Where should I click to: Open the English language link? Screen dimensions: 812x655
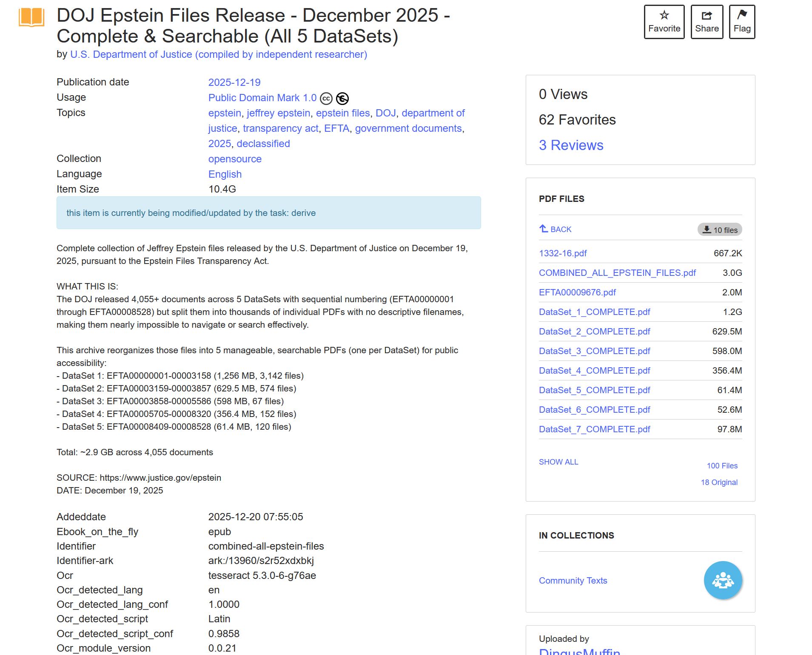click(x=225, y=174)
